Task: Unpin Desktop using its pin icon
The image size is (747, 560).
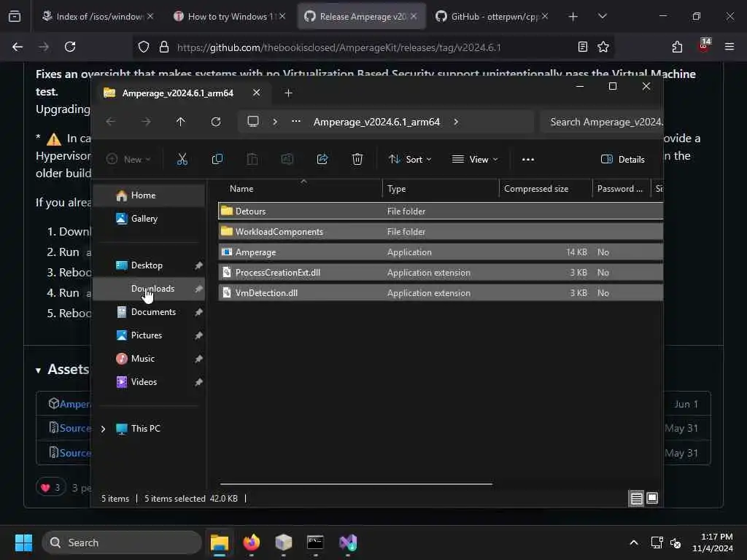Action: click(198, 265)
